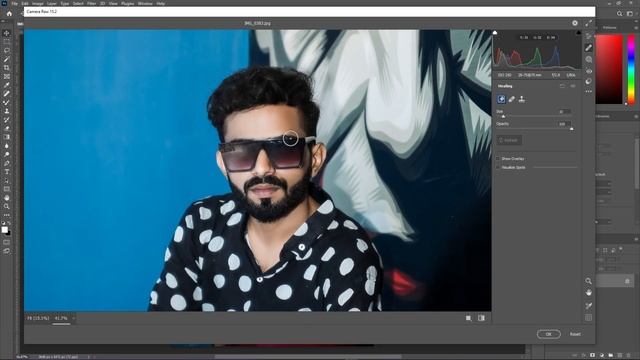Select the Healing tool in Camera Raw sidebar
Screen dimensions: 640x360
589,48
